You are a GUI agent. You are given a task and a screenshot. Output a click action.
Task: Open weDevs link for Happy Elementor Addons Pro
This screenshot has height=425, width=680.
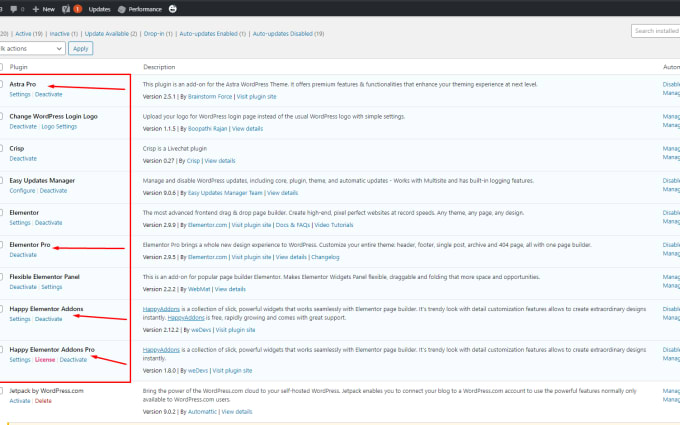198,371
